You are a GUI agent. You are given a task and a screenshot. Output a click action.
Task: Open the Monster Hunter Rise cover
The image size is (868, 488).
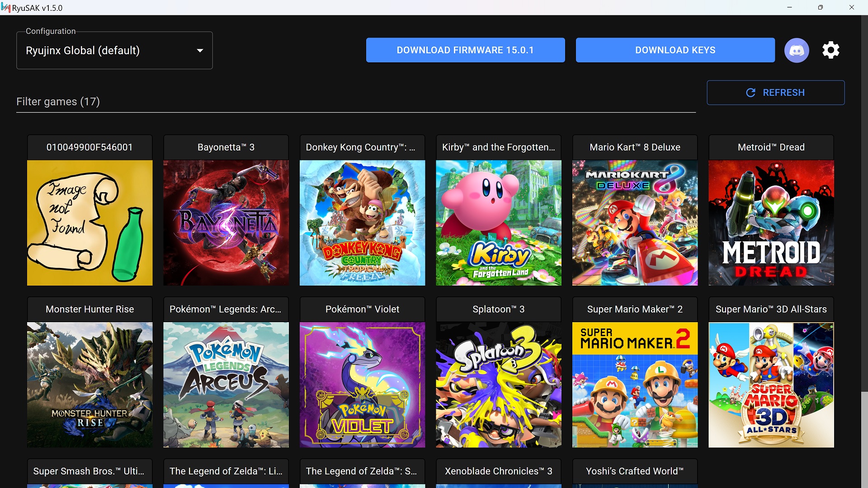click(x=90, y=385)
